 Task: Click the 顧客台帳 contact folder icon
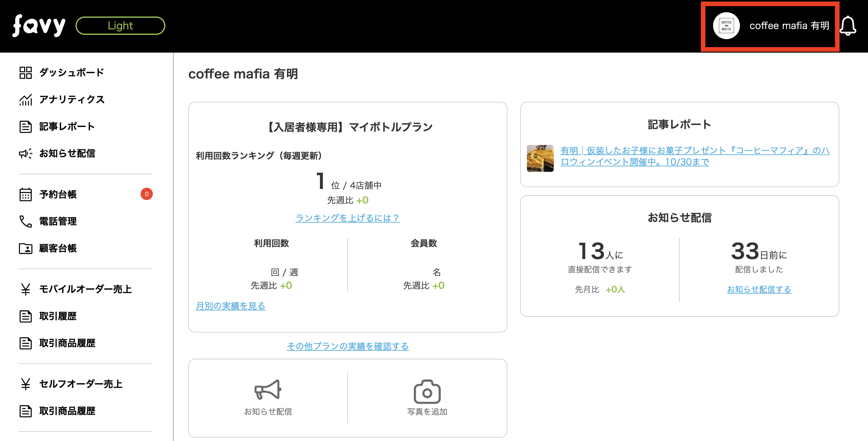point(26,249)
